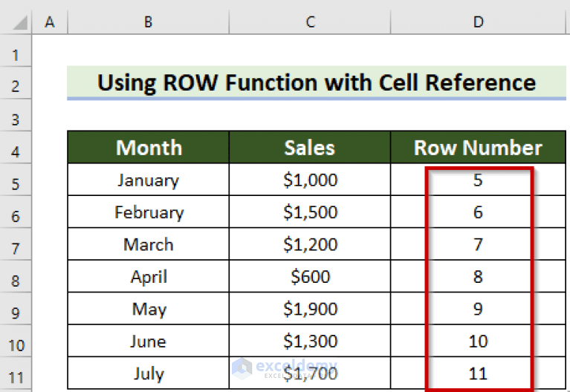Select the cell showing row number 5
Image resolution: width=570 pixels, height=392 pixels.
479,180
